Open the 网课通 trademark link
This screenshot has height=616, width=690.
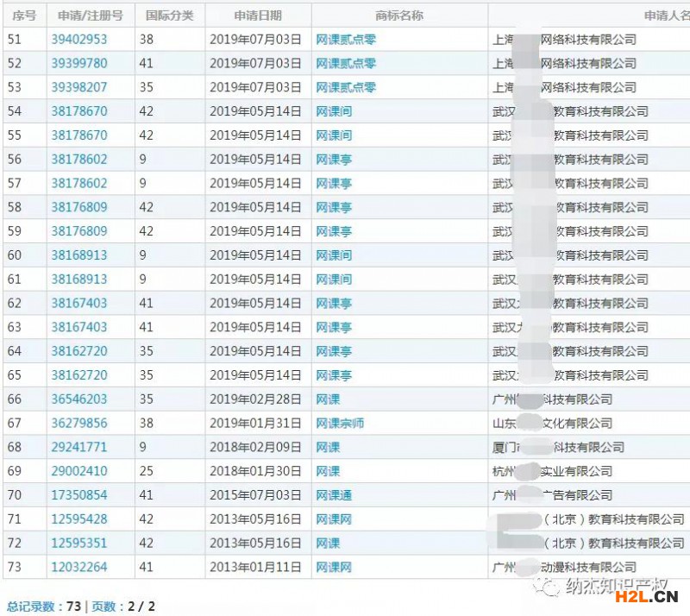[x=334, y=495]
